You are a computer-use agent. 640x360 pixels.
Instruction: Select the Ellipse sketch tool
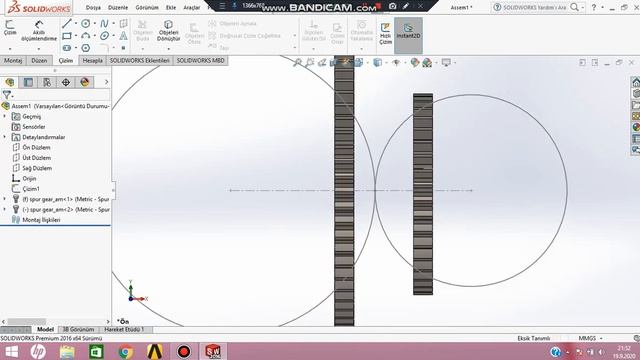[104, 36]
